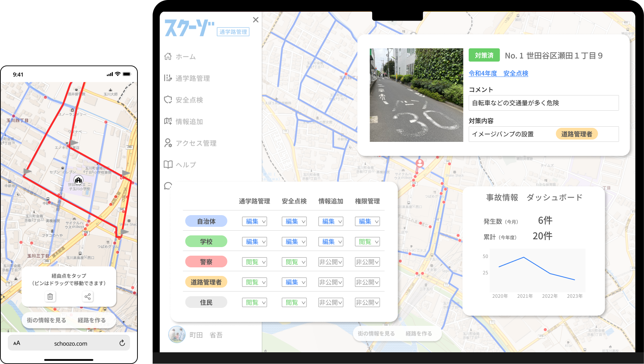Tap the trash icon on phone popup
The image size is (644, 364).
tap(50, 297)
